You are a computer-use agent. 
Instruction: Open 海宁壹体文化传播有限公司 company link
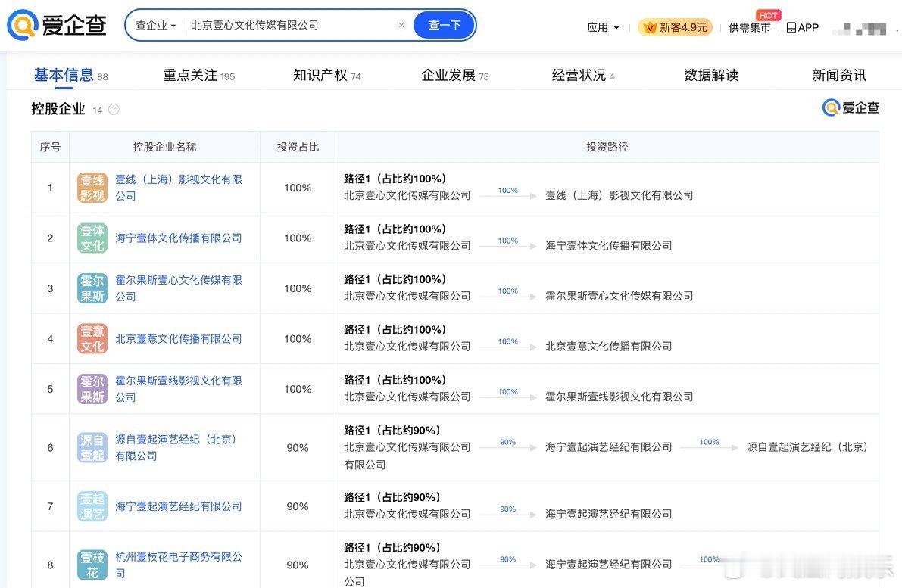[x=178, y=238]
